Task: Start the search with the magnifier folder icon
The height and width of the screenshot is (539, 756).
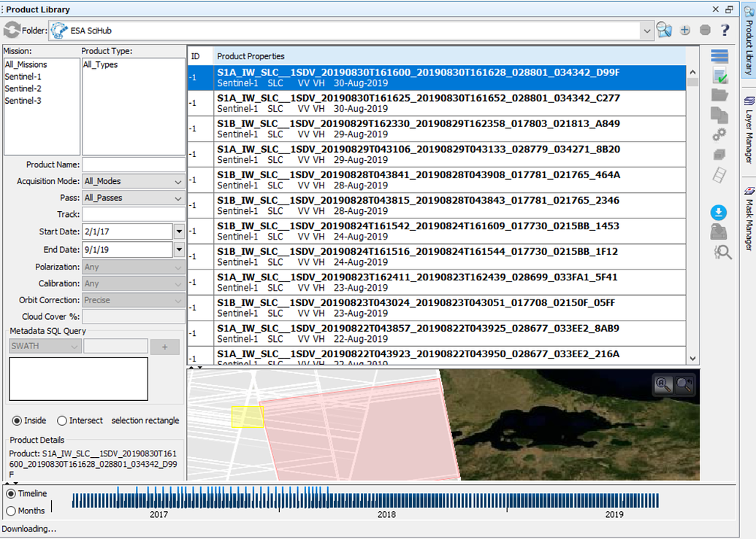Action: click(665, 30)
